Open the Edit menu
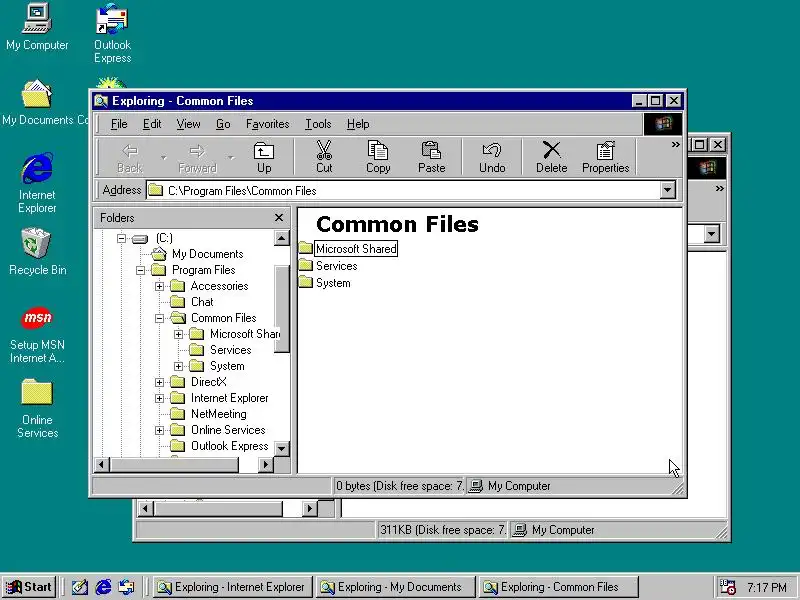The height and width of the screenshot is (600, 800). pos(152,124)
